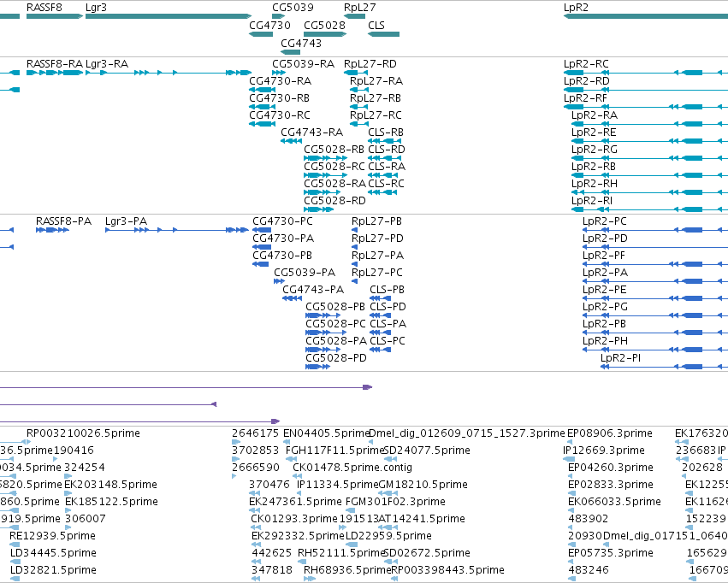Image resolution: width=728 pixels, height=583 pixels.
Task: Select the LpR2 gene bar
Action: [645, 16]
